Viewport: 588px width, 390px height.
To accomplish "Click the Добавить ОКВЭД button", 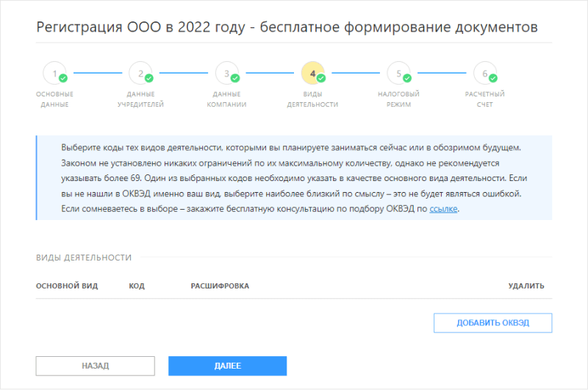I will coord(492,323).
